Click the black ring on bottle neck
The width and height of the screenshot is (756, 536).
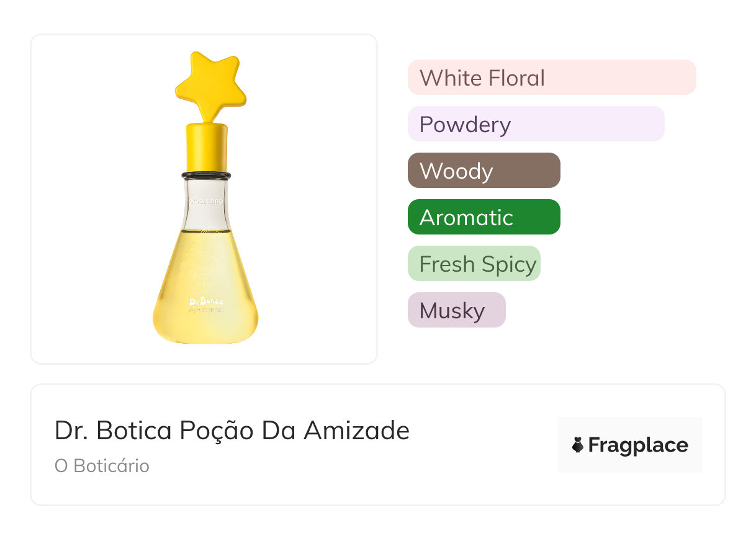pos(206,176)
